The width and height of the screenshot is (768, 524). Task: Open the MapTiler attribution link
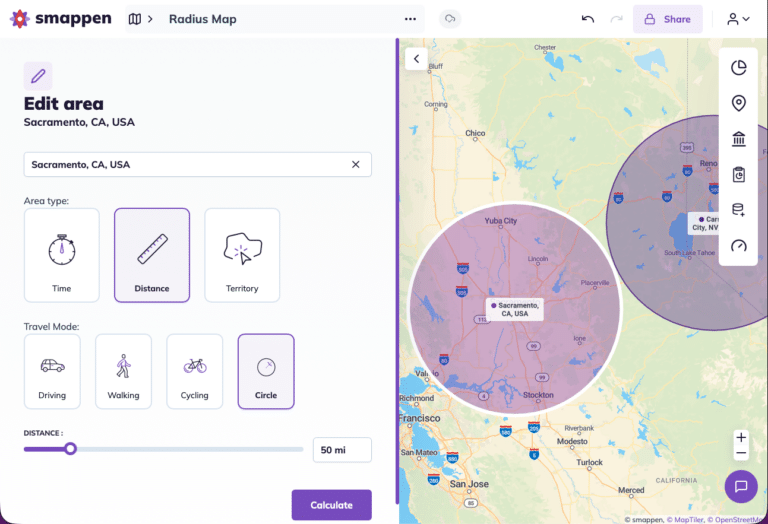(684, 520)
